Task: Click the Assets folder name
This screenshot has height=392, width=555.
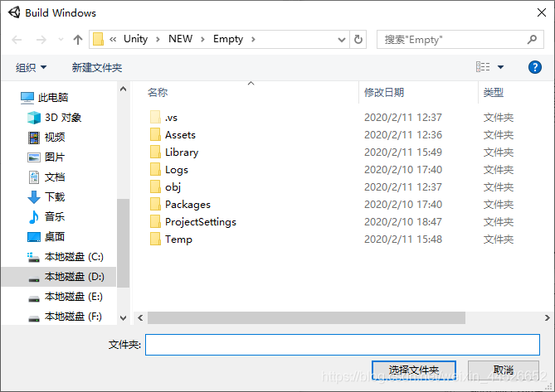Action: (180, 135)
